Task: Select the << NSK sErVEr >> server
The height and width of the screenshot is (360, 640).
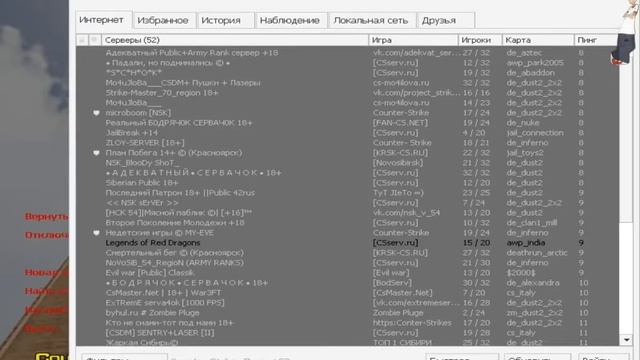Action: click(x=347, y=203)
